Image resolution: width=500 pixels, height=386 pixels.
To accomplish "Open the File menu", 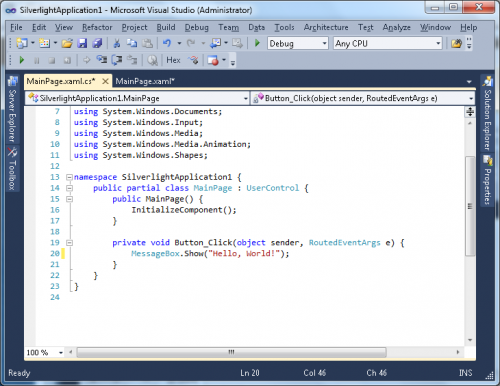I will tap(16, 27).
